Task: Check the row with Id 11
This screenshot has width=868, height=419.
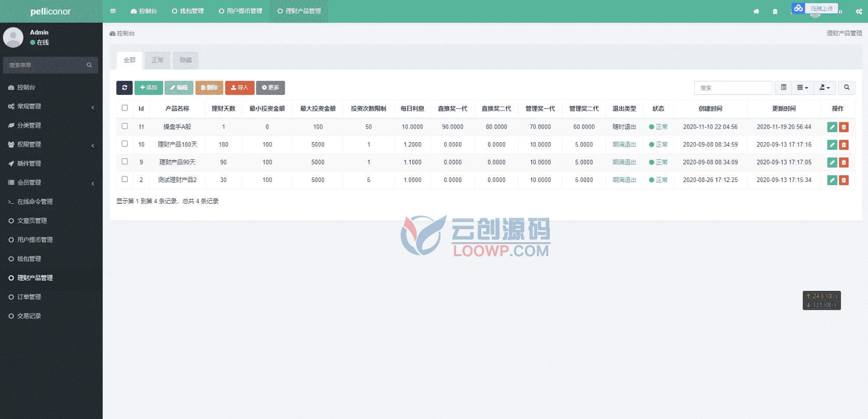Action: [x=124, y=126]
